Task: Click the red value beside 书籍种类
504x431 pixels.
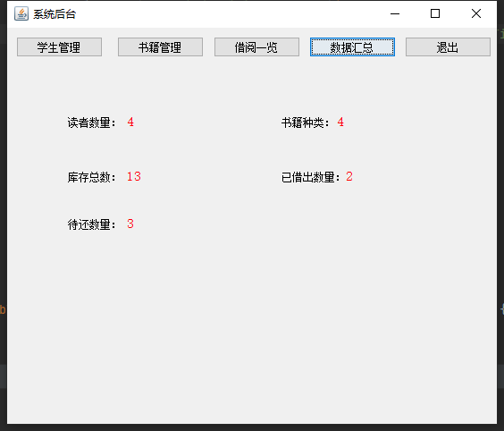Action: coord(340,123)
